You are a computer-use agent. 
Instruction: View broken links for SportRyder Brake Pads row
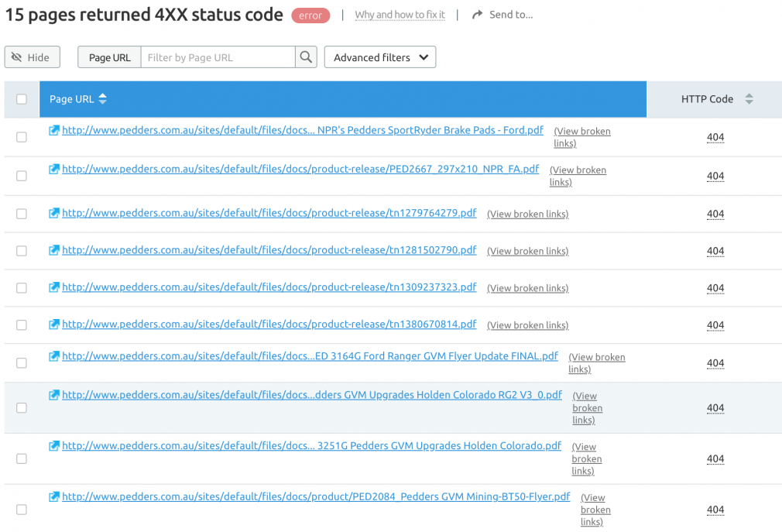pos(582,137)
